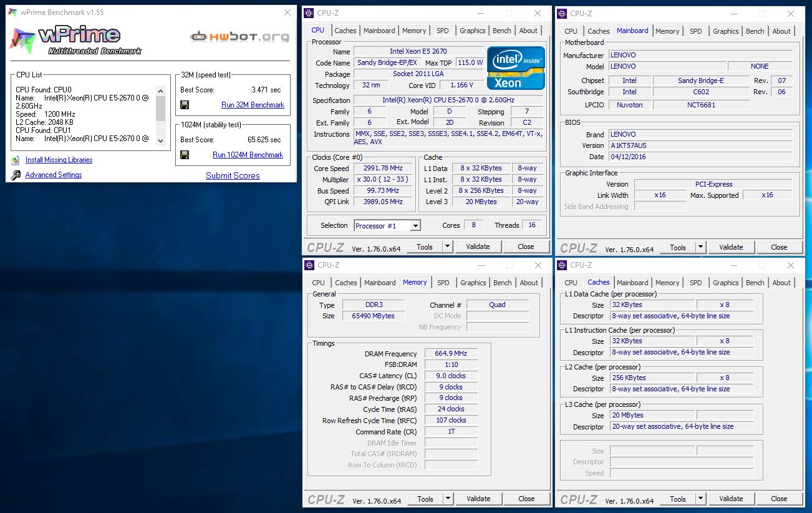Open About tab in the Mainboard window
812x513 pixels.
tap(781, 31)
